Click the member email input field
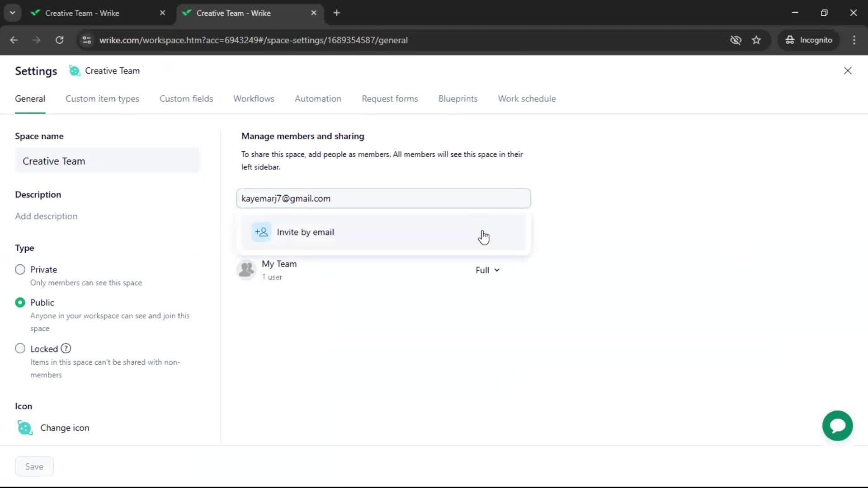Image resolution: width=868 pixels, height=488 pixels. tap(383, 198)
